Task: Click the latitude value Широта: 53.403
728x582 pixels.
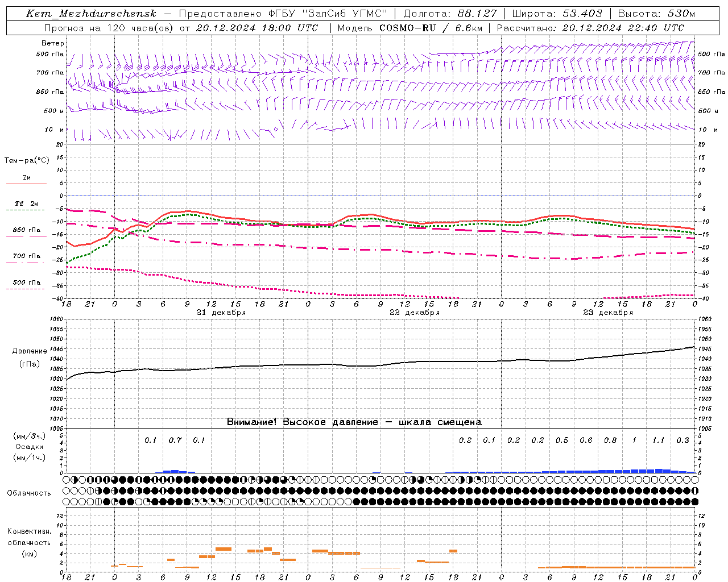Action: 557,14
